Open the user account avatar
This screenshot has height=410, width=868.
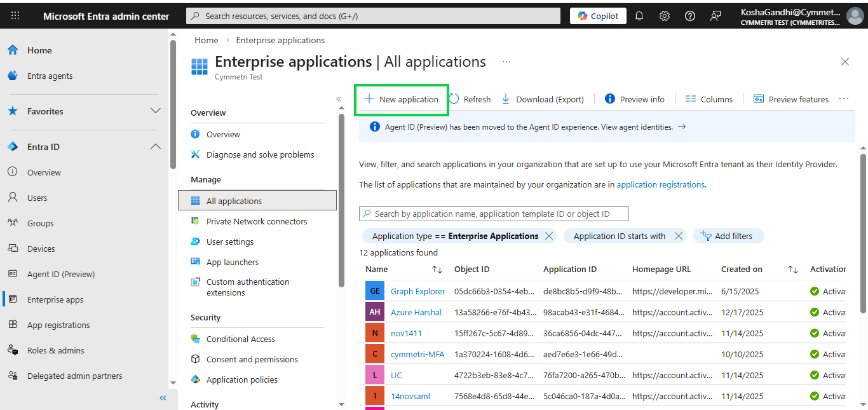click(x=855, y=16)
